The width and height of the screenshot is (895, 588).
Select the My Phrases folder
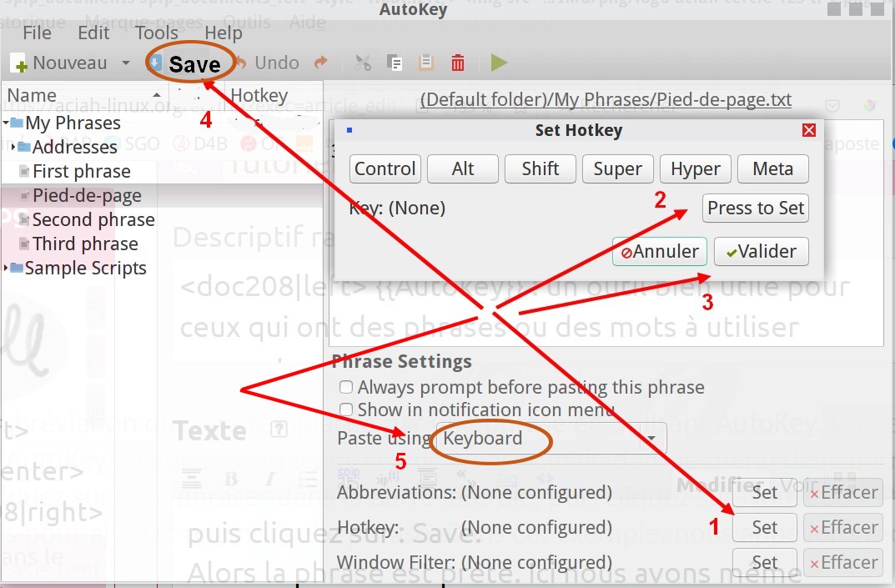(x=73, y=123)
